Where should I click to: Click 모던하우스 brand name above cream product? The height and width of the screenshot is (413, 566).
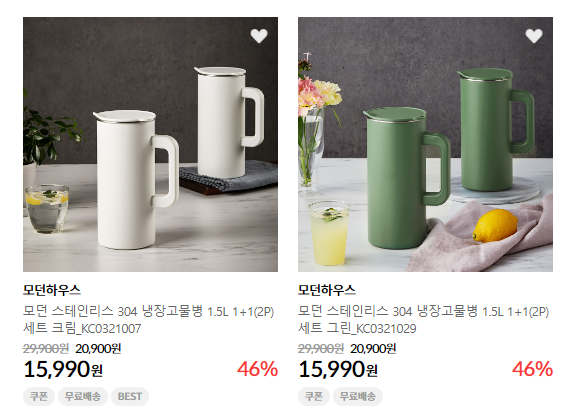(x=52, y=290)
